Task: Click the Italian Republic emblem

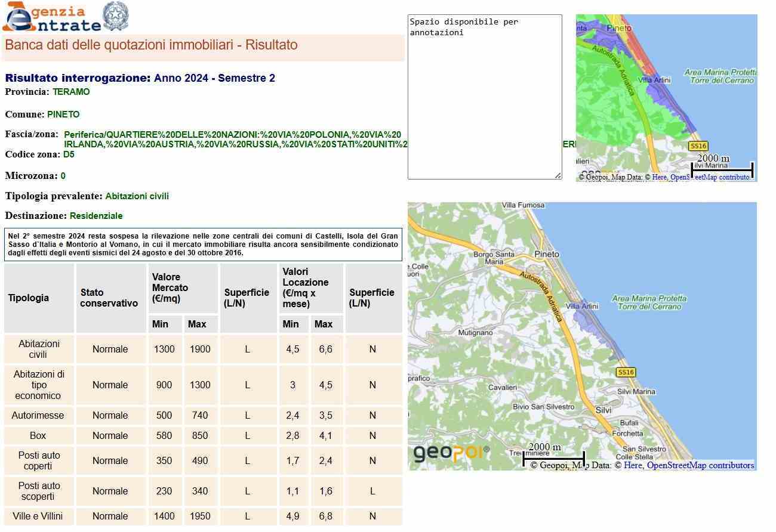Action: coord(116,16)
